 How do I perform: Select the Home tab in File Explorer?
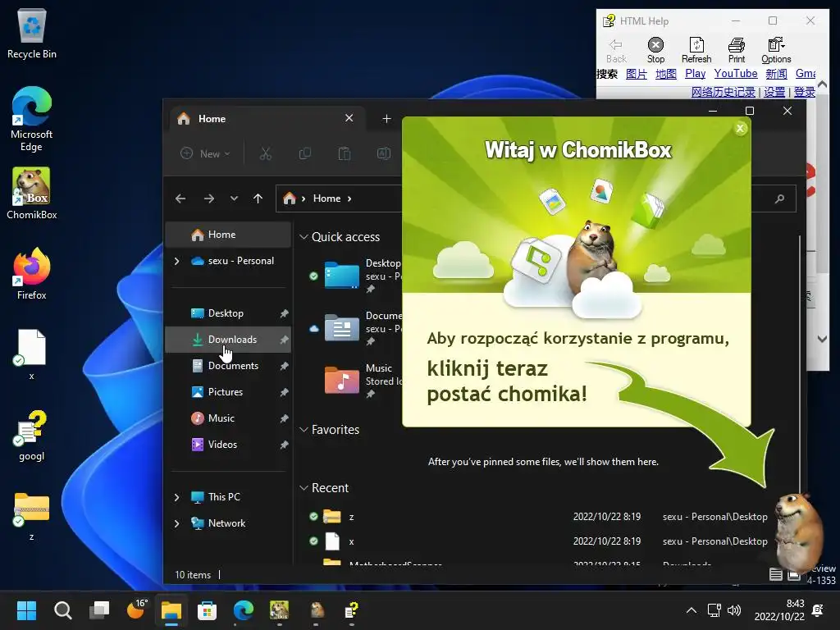(x=268, y=118)
